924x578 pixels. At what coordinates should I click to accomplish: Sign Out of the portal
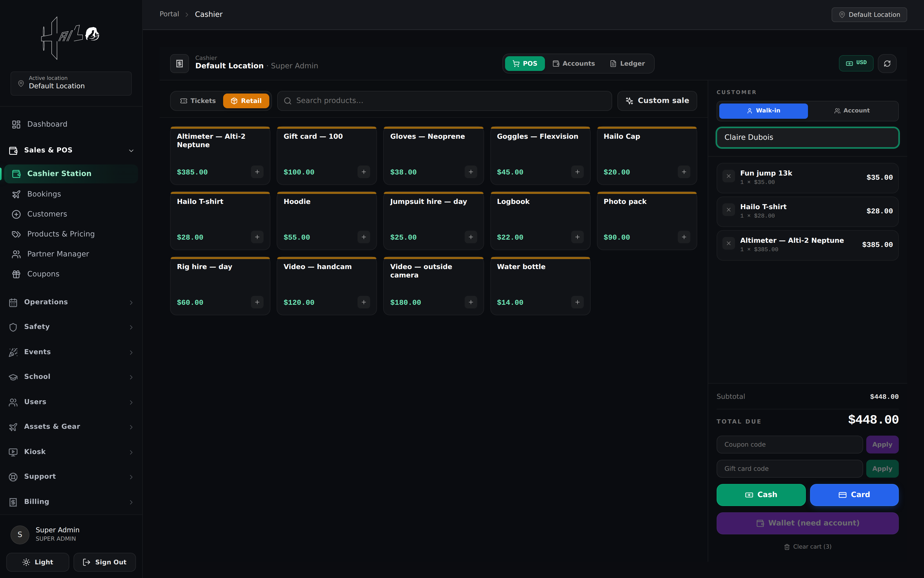pyautogui.click(x=105, y=562)
